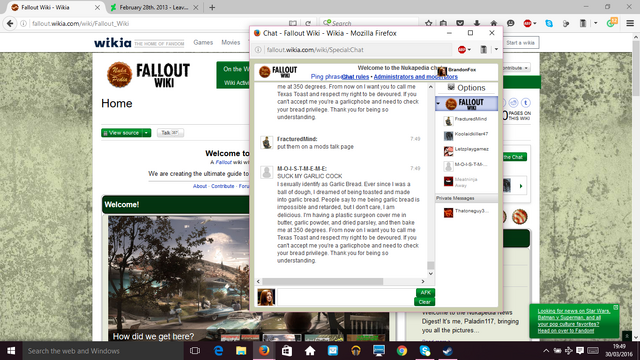Click Windows taskbar search box
Image resolution: width=640 pixels, height=360 pixels.
(102, 351)
